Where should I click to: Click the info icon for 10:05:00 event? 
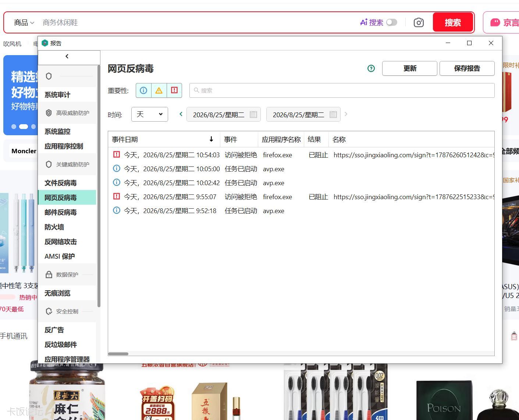coord(117,169)
